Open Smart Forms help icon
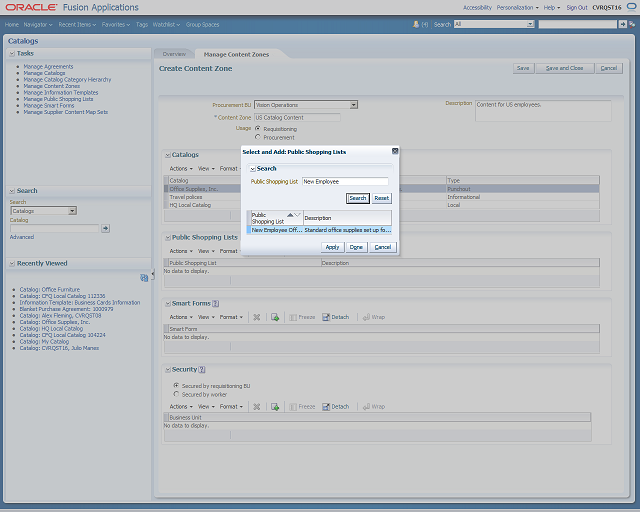Viewport: 640px width, 512px height. pyautogui.click(x=216, y=303)
